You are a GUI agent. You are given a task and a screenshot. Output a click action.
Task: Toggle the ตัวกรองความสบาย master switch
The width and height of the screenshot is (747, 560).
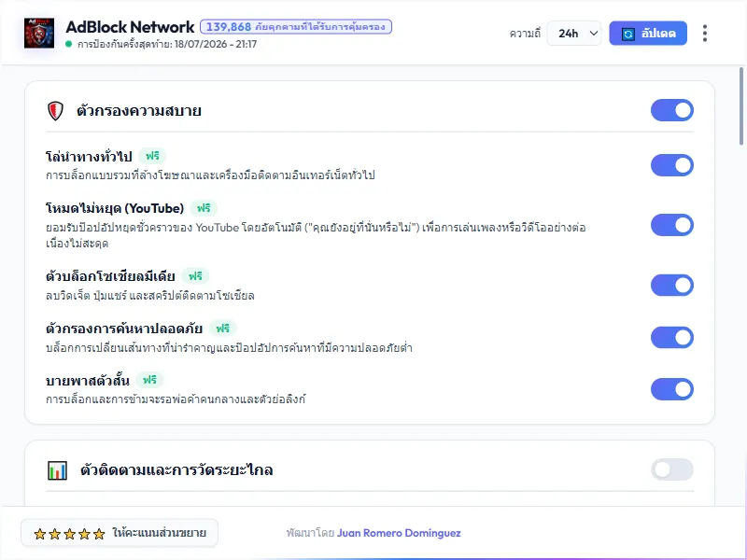tap(671, 110)
